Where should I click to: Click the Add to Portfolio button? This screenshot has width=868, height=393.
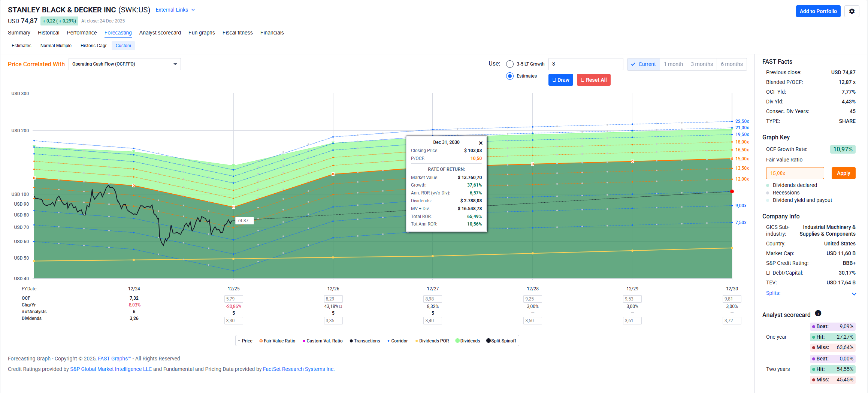click(x=818, y=11)
